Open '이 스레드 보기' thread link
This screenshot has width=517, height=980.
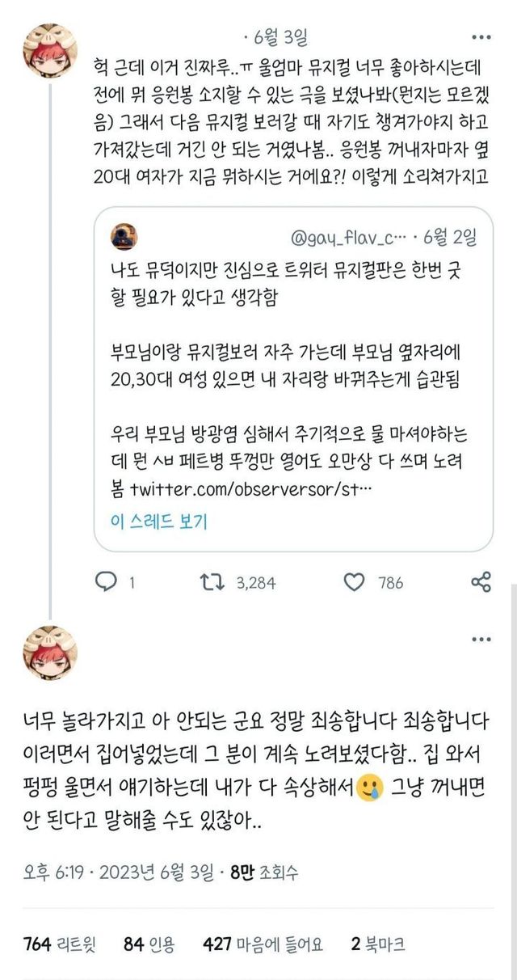pyautogui.click(x=159, y=522)
